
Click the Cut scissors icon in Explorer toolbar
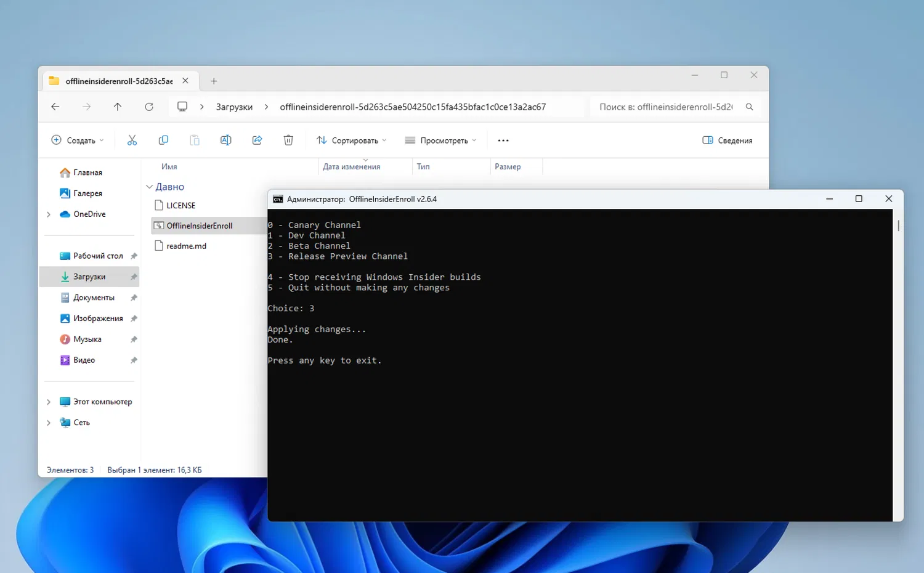click(x=132, y=140)
